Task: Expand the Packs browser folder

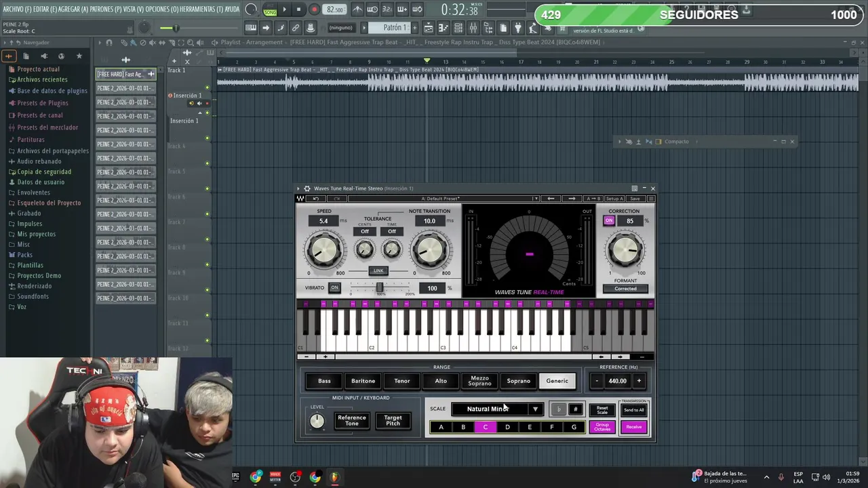Action: (24, 255)
